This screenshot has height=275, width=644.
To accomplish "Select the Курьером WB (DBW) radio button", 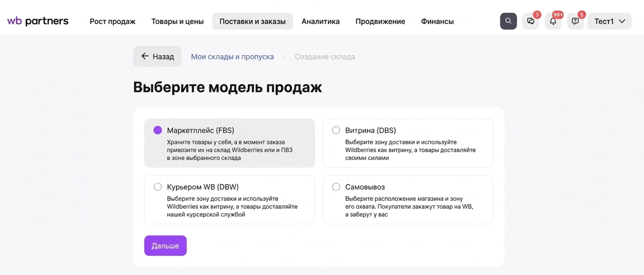I will click(x=158, y=187).
